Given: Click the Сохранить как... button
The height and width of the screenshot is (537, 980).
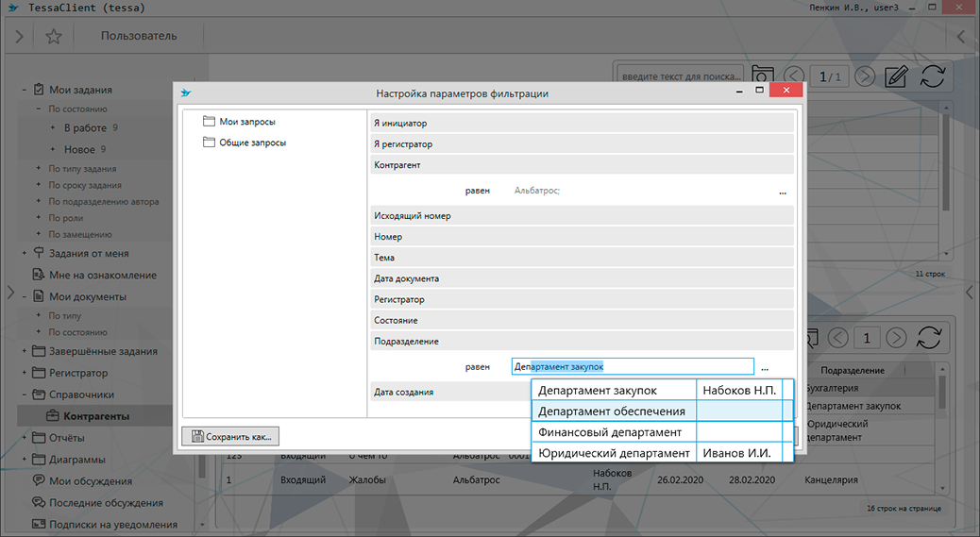Looking at the screenshot, I should click(x=230, y=436).
